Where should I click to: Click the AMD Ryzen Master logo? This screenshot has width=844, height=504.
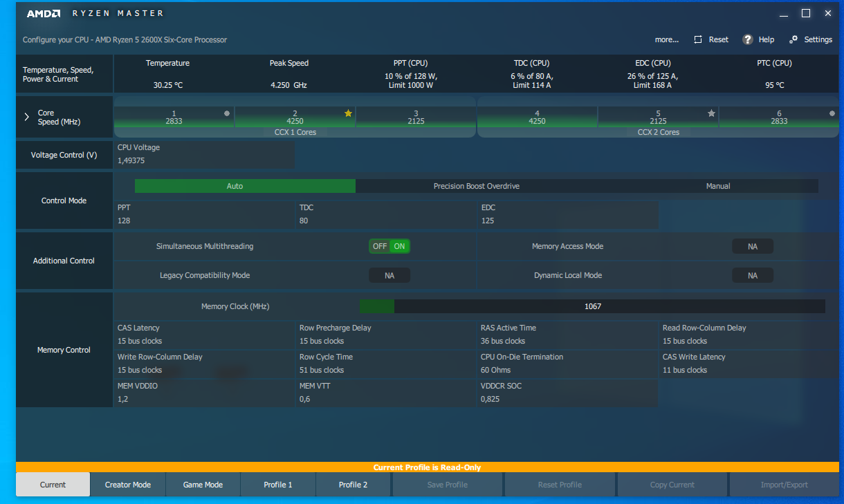(95, 13)
